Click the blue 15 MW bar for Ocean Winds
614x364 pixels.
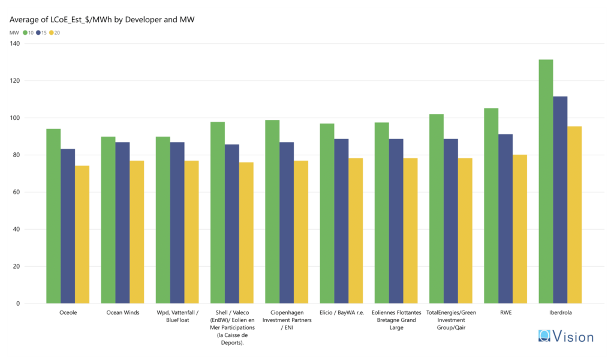click(x=122, y=223)
